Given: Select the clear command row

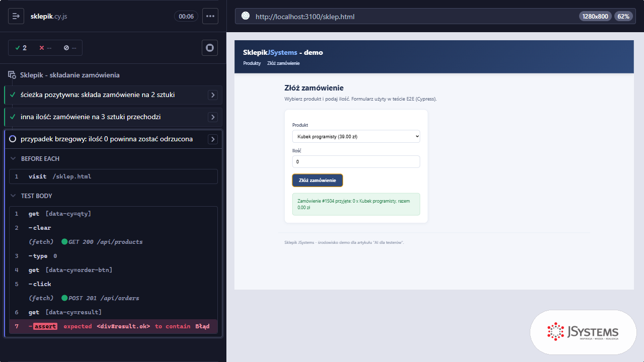Looking at the screenshot, I should point(113,228).
